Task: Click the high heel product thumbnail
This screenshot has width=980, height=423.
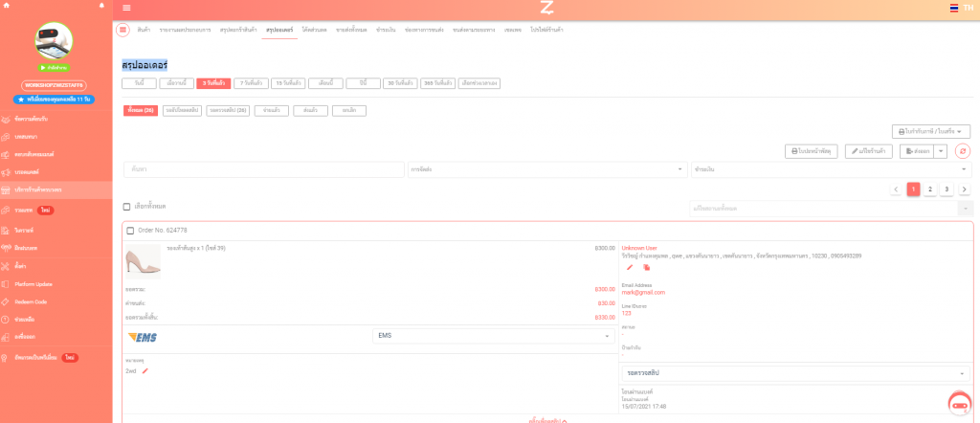Action: [x=144, y=262]
